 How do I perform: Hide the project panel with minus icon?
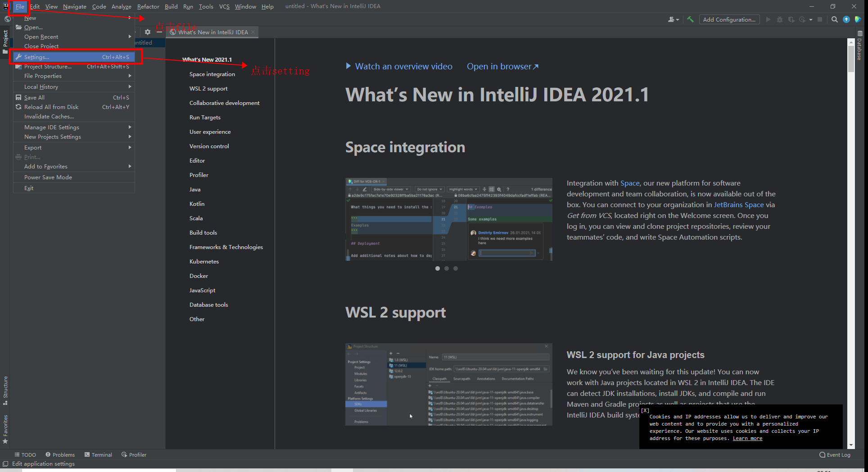click(x=159, y=32)
